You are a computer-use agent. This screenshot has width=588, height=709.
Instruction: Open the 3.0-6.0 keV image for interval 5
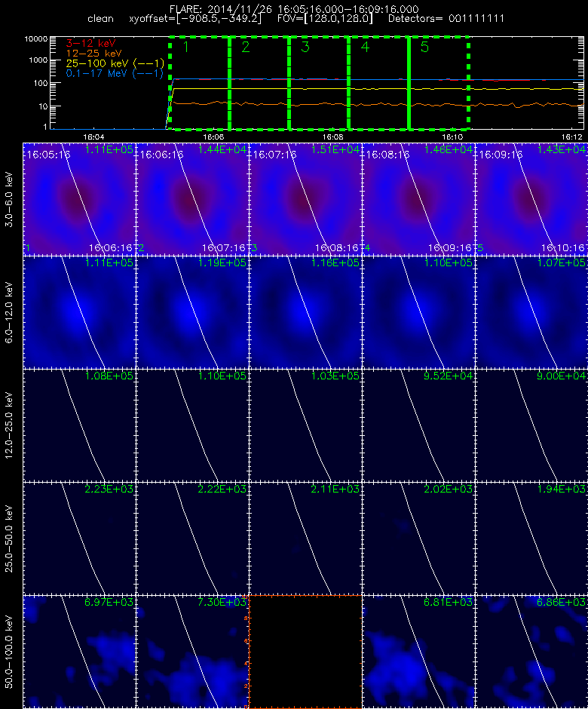click(531, 199)
